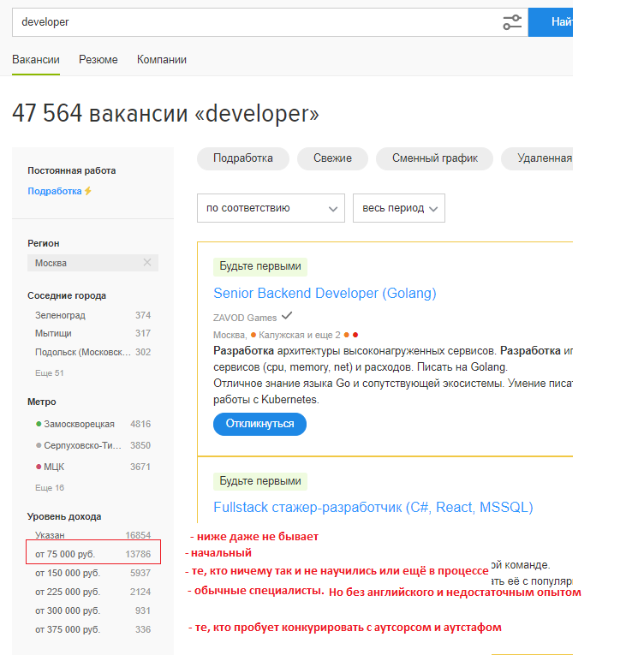Expand Еще 51 neighboring cities
644x655 pixels.
[x=50, y=373]
